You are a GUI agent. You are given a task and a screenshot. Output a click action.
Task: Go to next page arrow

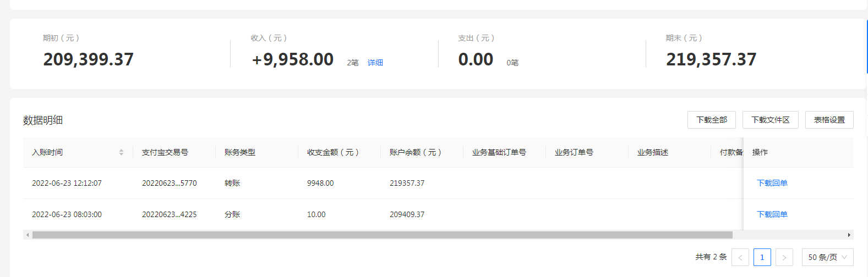784,257
